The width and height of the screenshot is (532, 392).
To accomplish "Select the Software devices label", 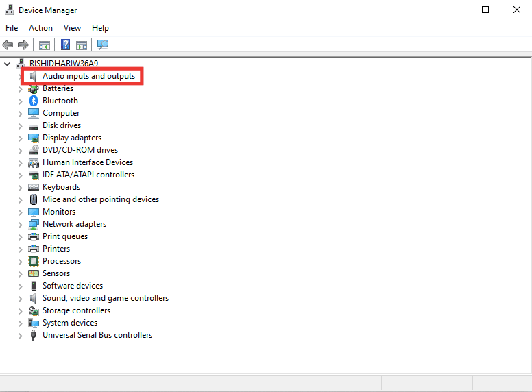I will click(73, 286).
